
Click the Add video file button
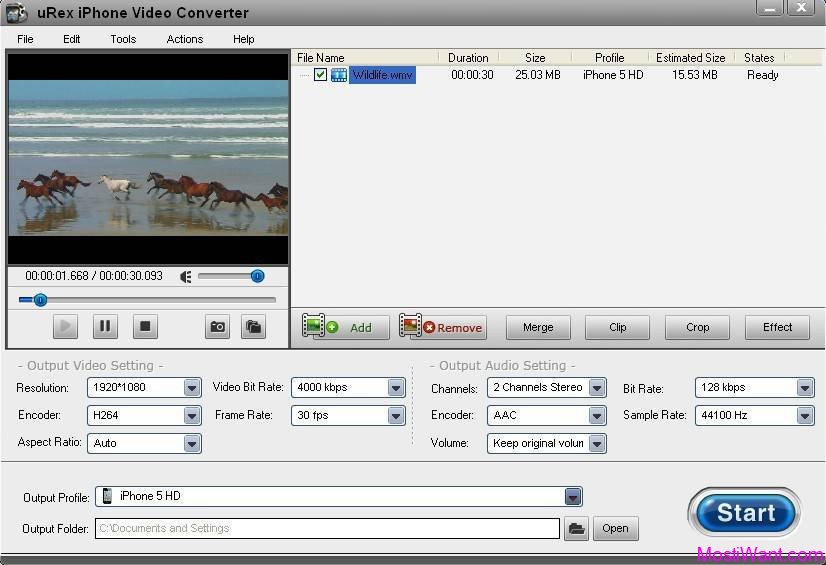coord(346,327)
